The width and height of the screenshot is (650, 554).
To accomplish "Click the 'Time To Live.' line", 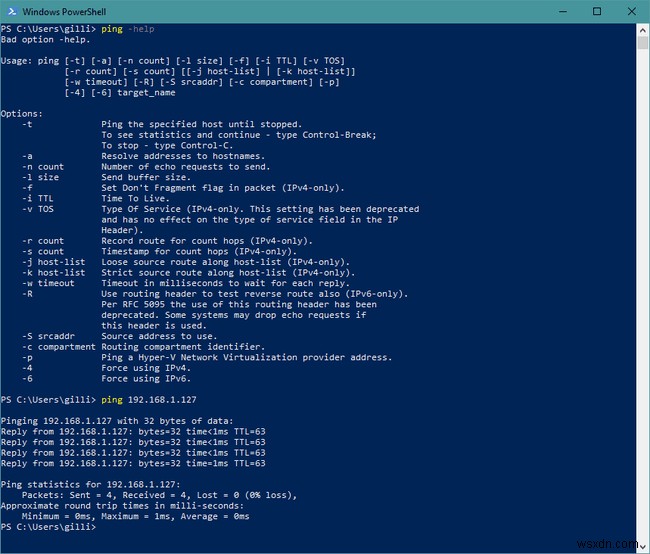I will click(135, 199).
